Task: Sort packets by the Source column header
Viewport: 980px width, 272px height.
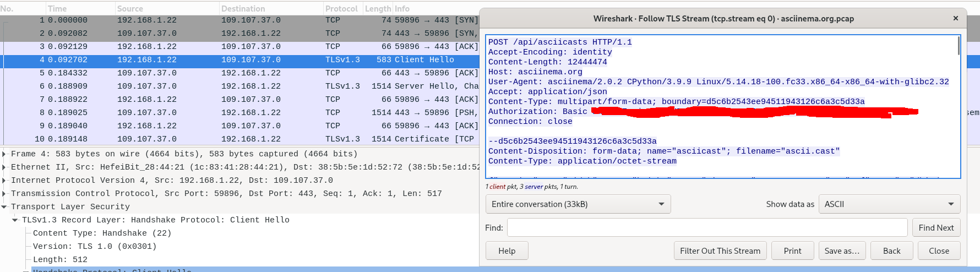Action: tap(130, 8)
